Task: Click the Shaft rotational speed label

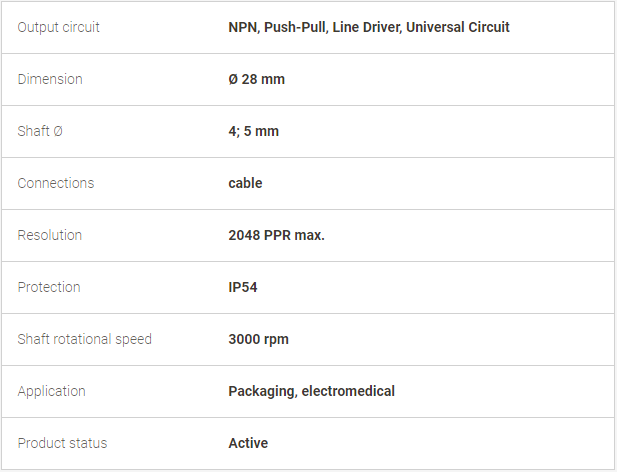Action: point(85,339)
